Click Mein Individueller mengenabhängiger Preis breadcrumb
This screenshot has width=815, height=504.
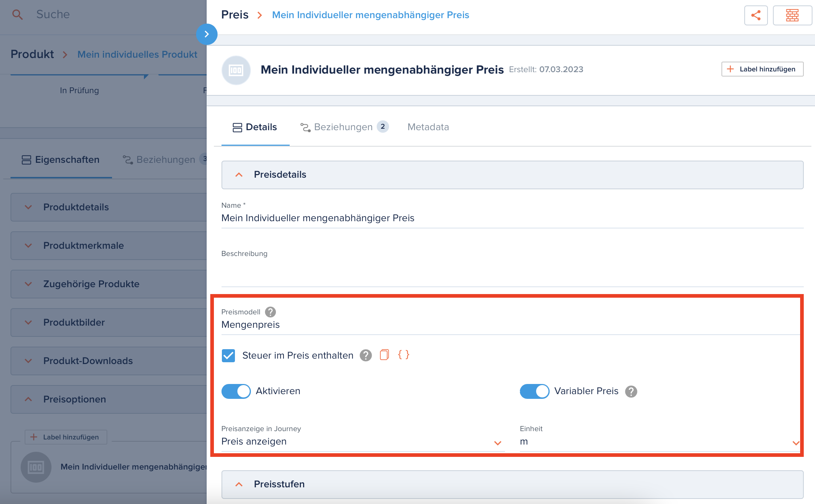[x=371, y=15]
